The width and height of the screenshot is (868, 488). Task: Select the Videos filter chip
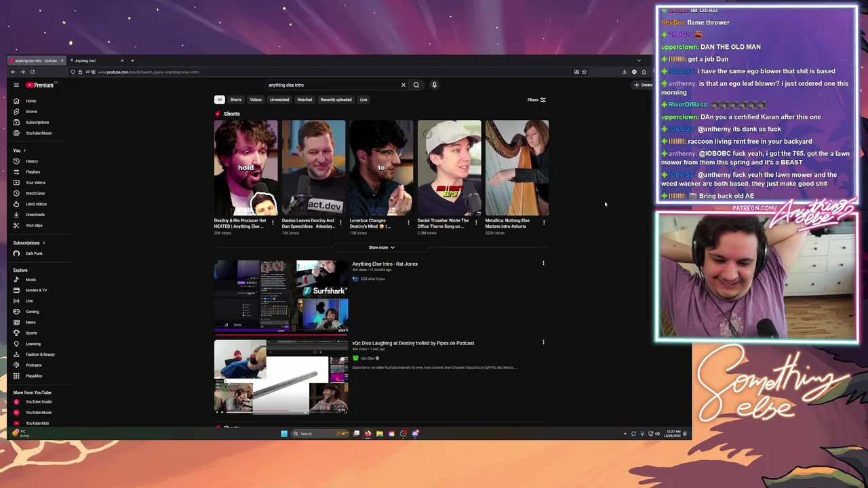(256, 100)
